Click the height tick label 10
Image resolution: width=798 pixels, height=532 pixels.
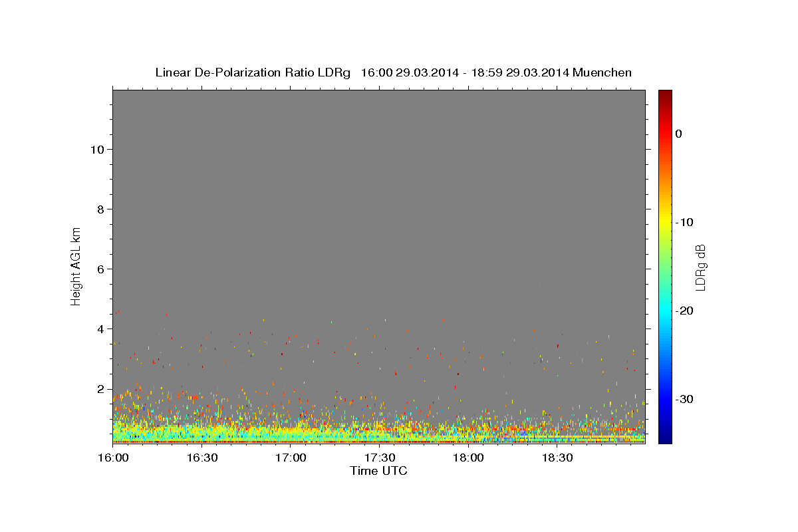point(97,149)
